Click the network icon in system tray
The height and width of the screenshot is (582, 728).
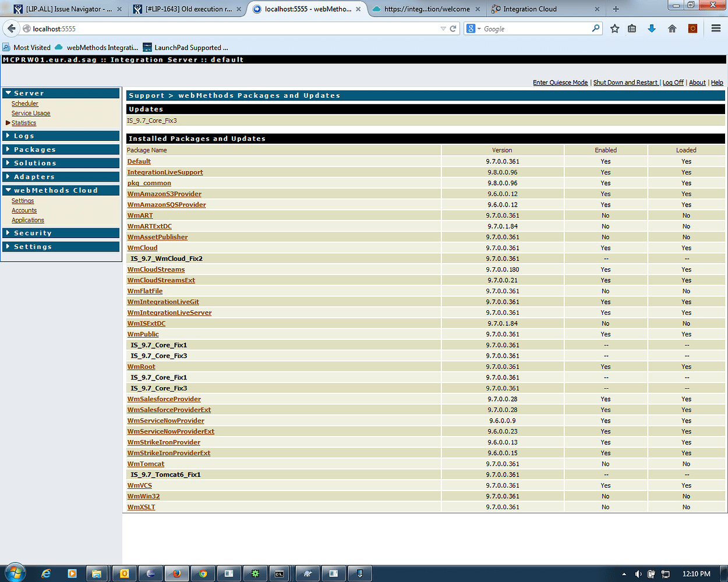click(x=666, y=574)
